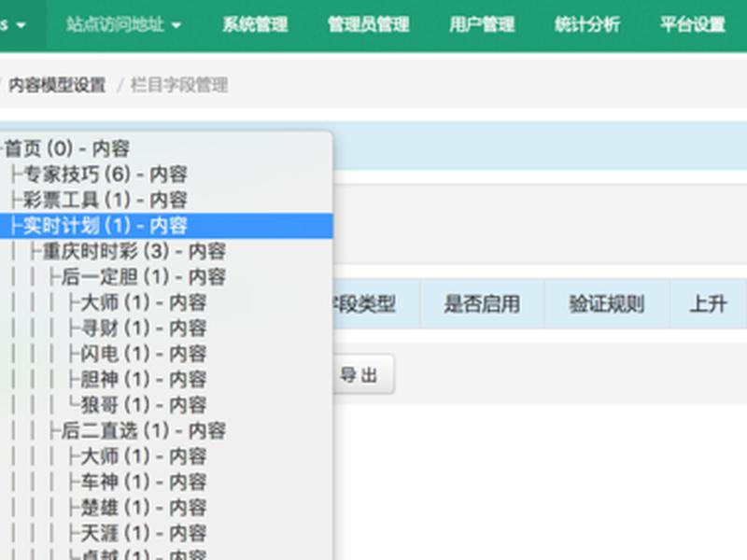Select 车神 (1) - 内容 option
Screen dimensions: 747x560
166,483
